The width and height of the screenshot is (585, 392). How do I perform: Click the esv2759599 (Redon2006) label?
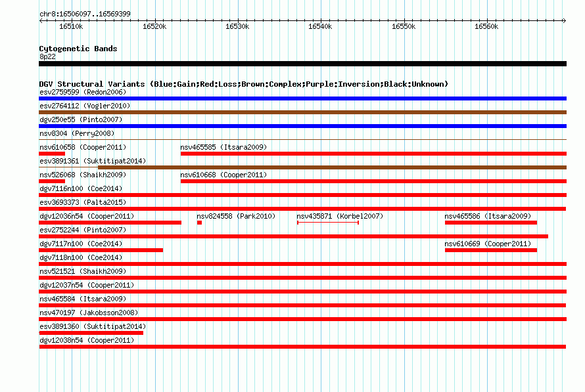[83, 92]
